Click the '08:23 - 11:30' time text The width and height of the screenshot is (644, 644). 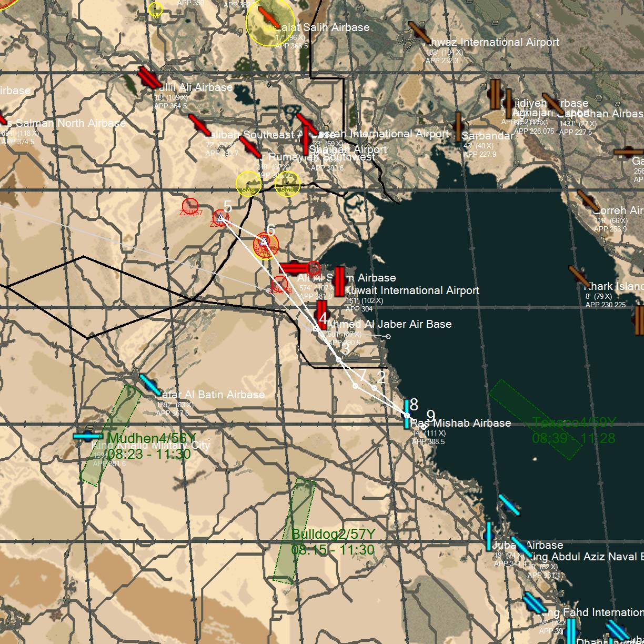point(149,454)
